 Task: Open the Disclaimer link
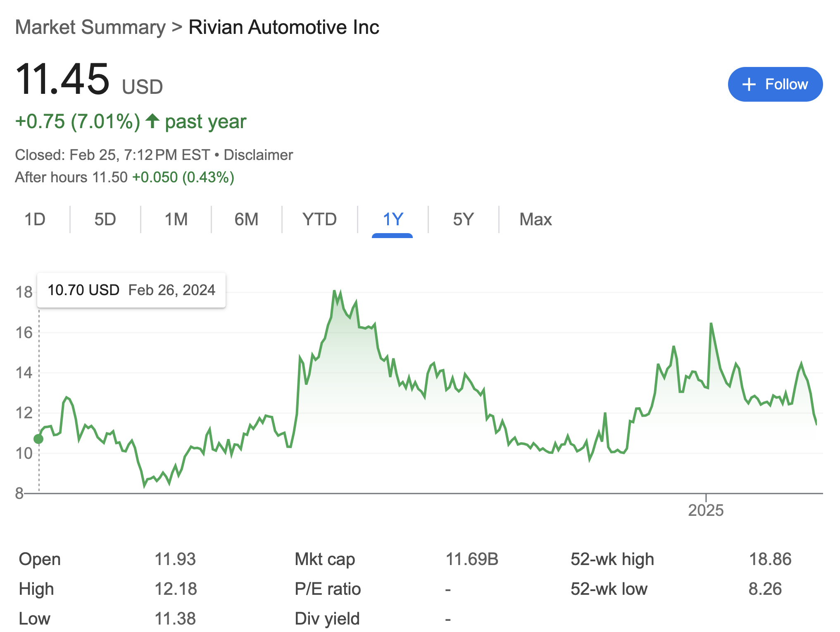coord(258,155)
